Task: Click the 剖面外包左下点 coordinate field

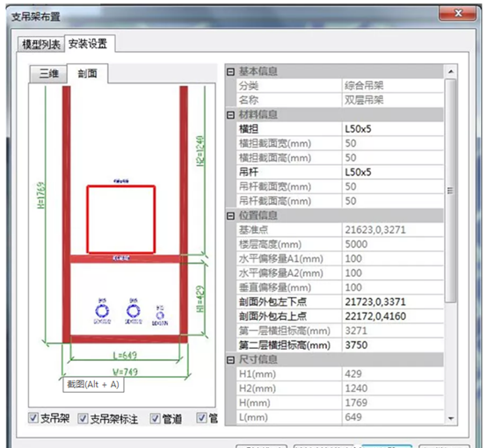Action: pos(393,302)
